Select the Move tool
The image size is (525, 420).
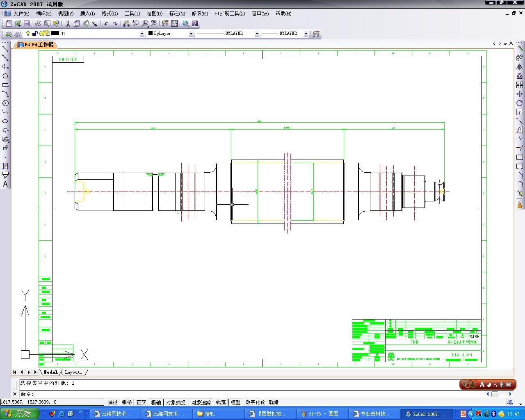coord(520,94)
